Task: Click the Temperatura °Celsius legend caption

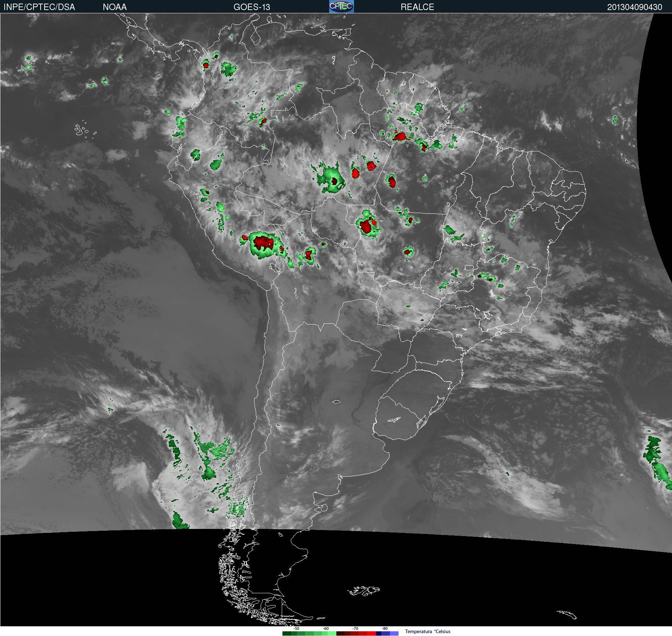Action: click(428, 631)
